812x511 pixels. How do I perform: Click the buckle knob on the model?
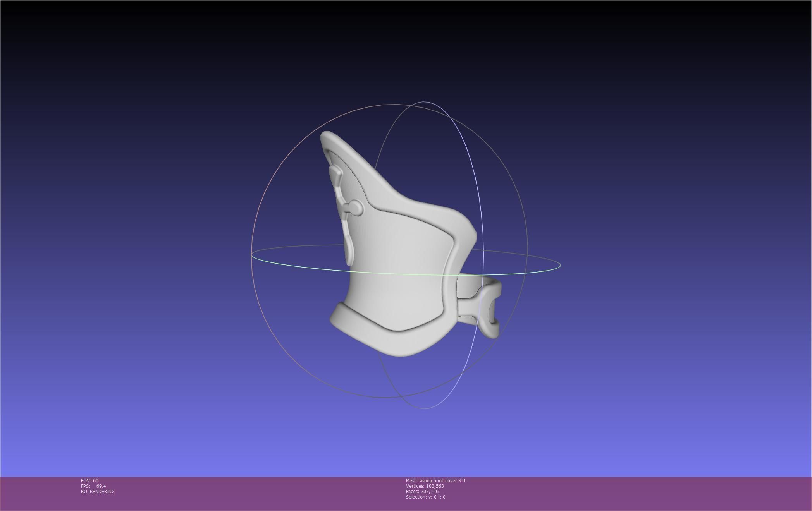point(356,208)
